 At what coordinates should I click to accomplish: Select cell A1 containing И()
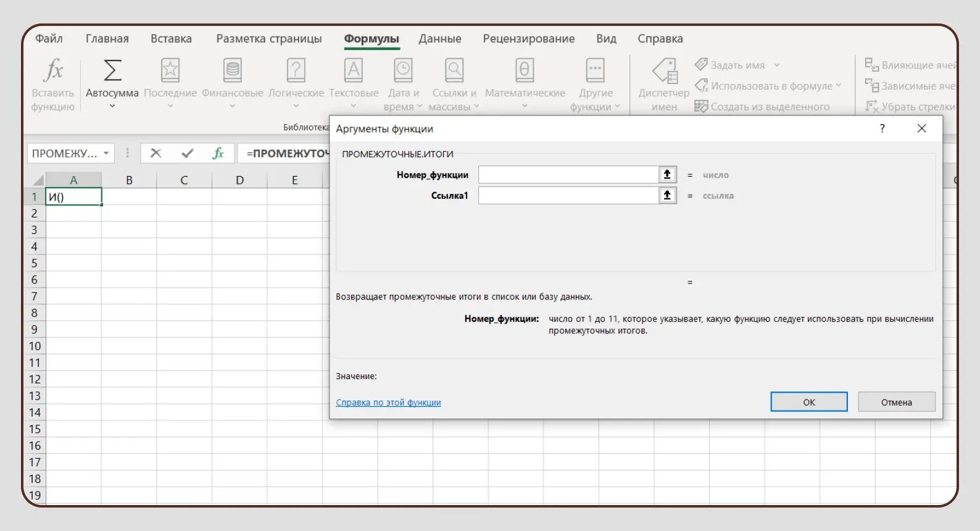(x=73, y=197)
